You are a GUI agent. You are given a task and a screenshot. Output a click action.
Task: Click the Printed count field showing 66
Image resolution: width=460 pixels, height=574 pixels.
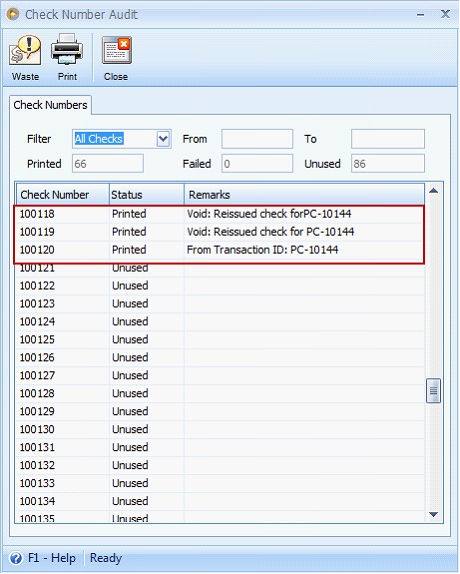pyautogui.click(x=108, y=164)
